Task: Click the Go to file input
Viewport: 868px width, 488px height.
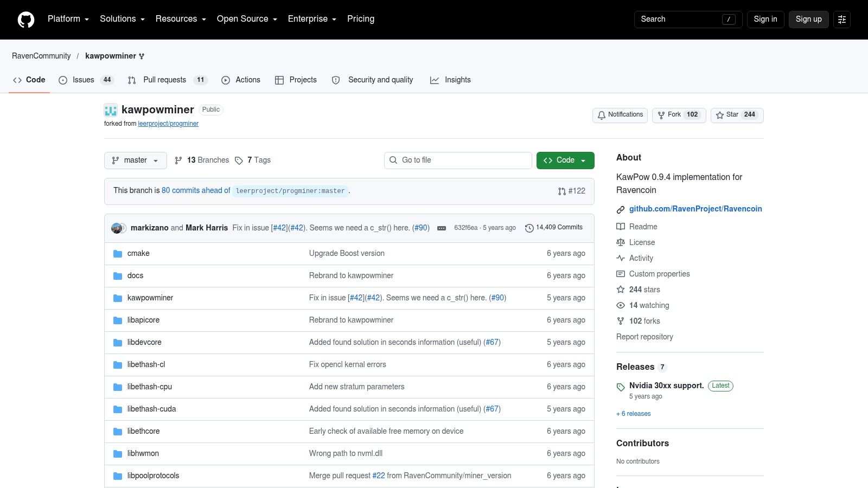Action: (x=458, y=160)
